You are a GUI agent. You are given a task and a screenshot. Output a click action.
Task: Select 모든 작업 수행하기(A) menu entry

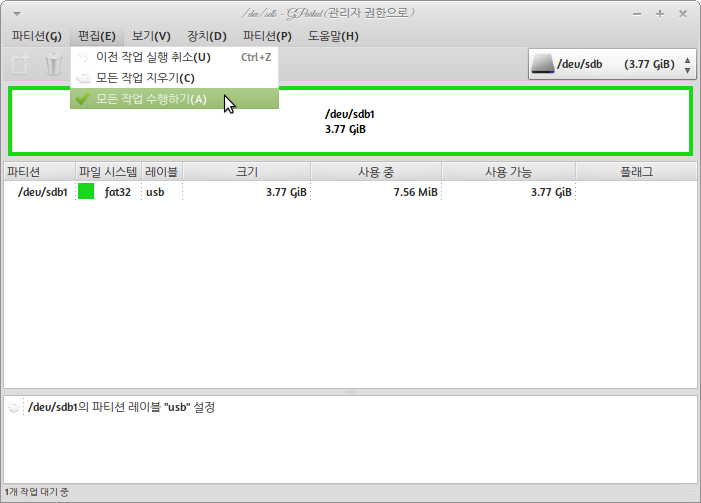coord(174,98)
